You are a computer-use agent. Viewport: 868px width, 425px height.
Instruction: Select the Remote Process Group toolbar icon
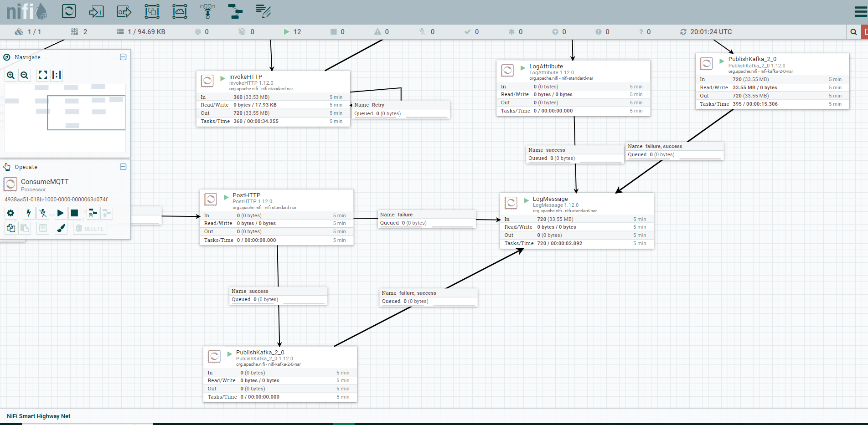point(180,11)
